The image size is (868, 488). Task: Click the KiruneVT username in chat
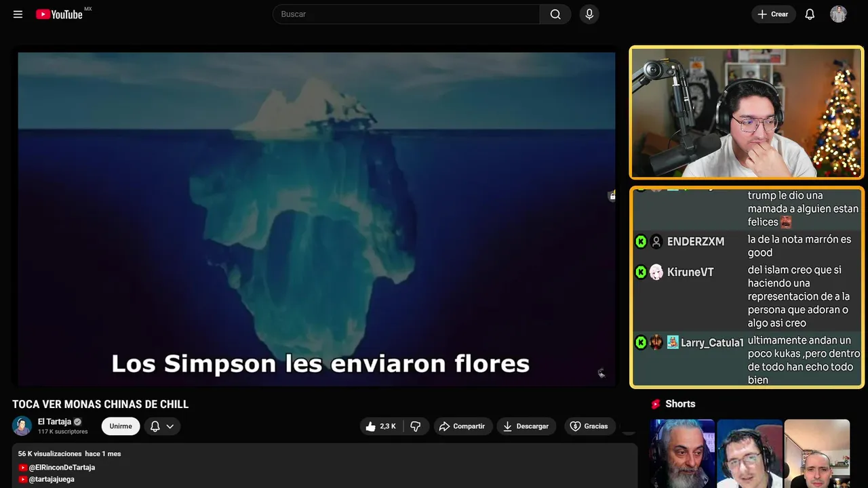[x=690, y=272]
